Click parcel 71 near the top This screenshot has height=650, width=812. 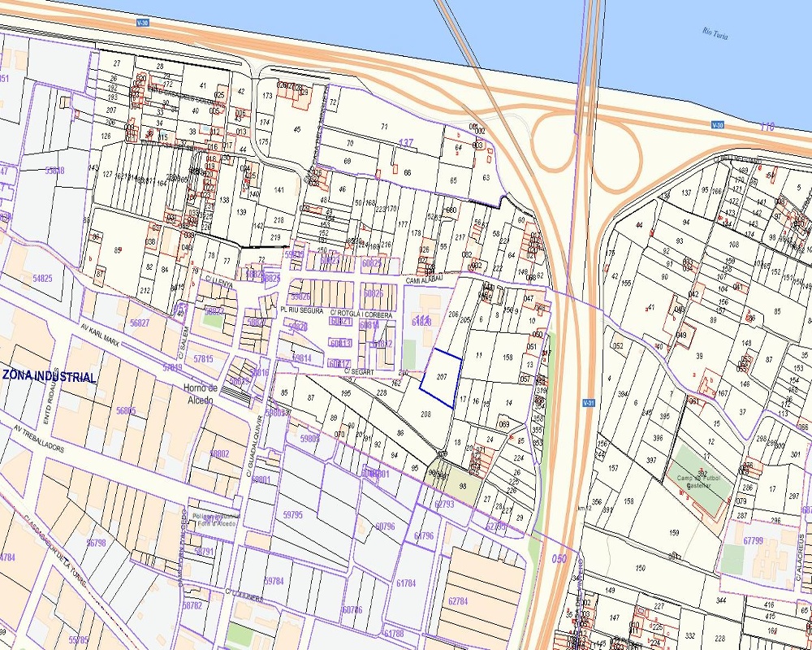click(x=384, y=127)
